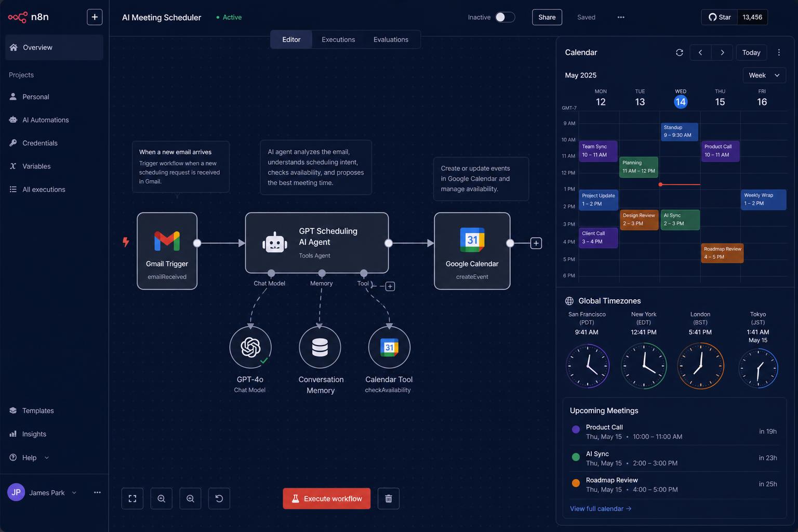This screenshot has width=798, height=532.
Task: Open the Standup 9–9:30 AM event
Action: click(x=680, y=131)
